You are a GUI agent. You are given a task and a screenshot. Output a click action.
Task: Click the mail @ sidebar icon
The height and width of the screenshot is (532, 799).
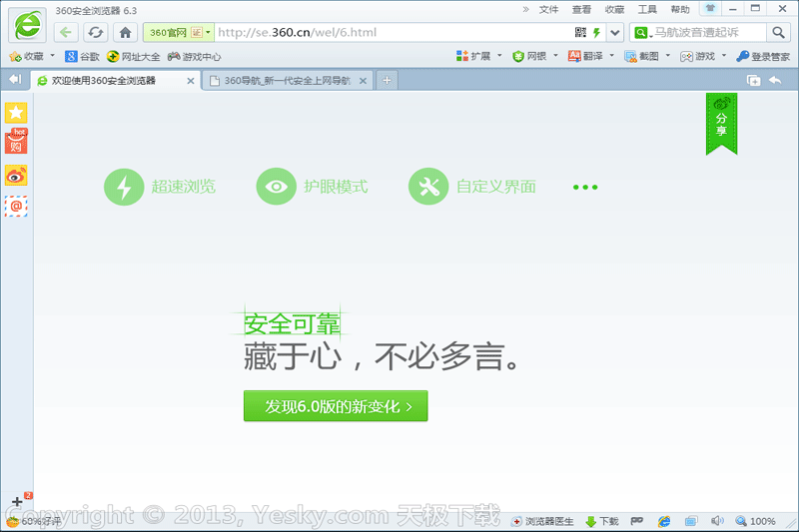tap(16, 206)
